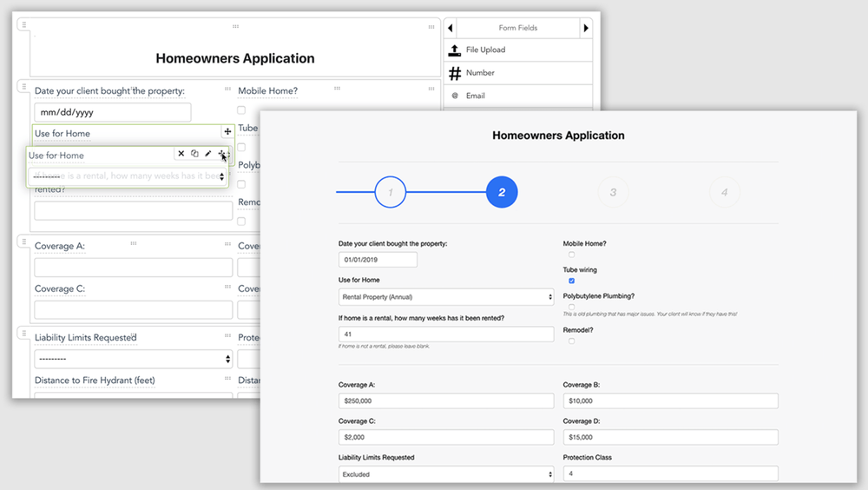Check the Remo checkbox in the builder
The height and width of the screenshot is (490, 868).
pos(241,222)
